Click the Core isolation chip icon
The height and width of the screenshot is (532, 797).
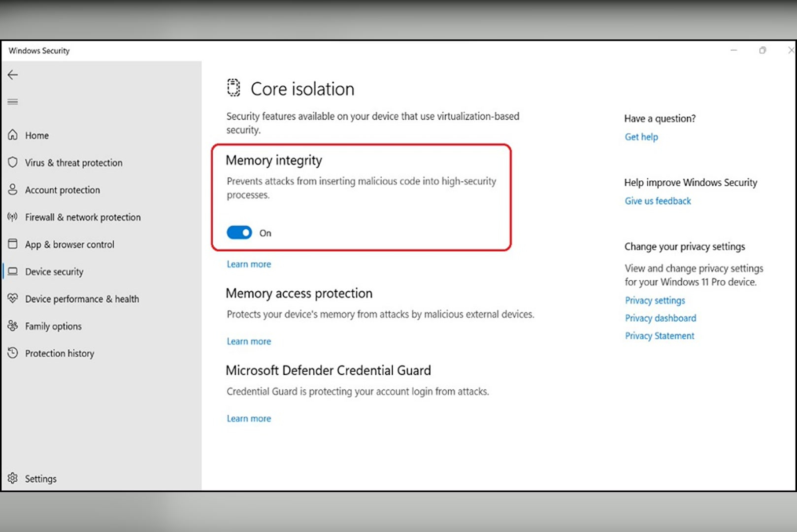[x=233, y=88]
